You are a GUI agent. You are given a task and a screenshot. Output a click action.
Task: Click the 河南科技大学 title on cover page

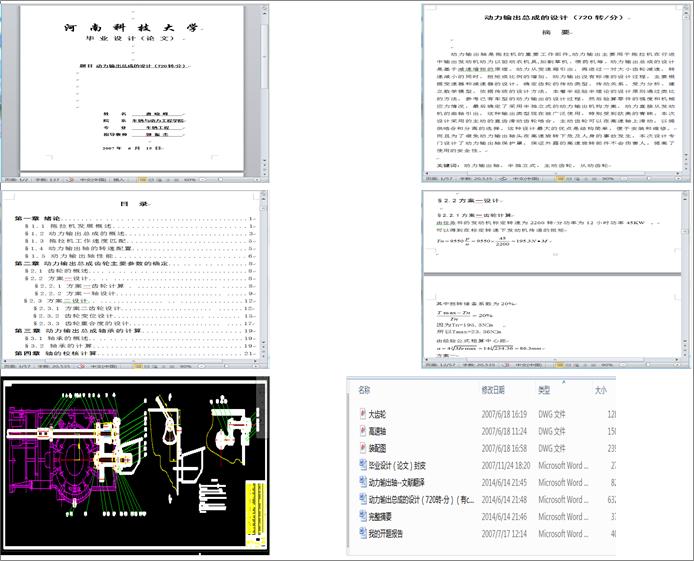[x=131, y=27]
